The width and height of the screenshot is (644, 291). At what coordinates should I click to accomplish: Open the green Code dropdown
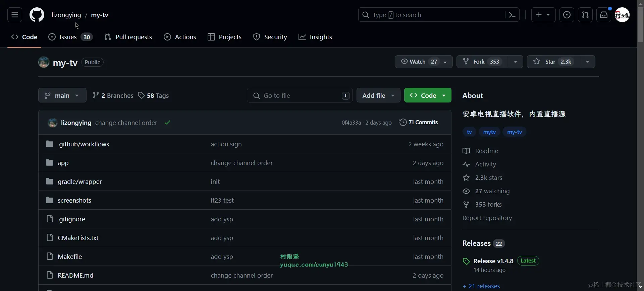[428, 95]
